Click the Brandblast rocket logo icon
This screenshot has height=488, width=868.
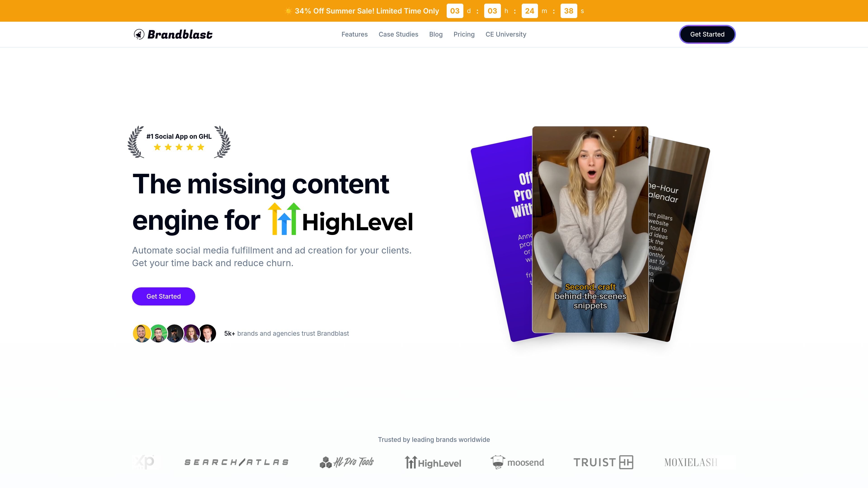[139, 34]
